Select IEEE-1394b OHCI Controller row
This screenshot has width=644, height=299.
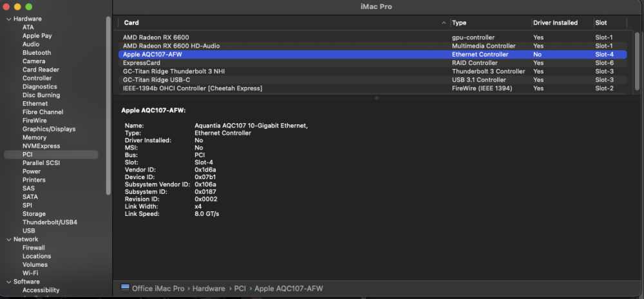372,88
